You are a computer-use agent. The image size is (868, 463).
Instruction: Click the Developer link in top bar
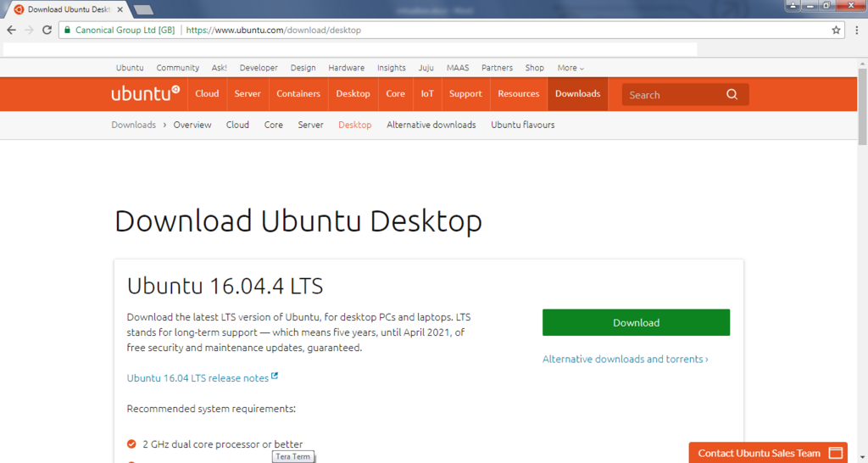tap(259, 68)
